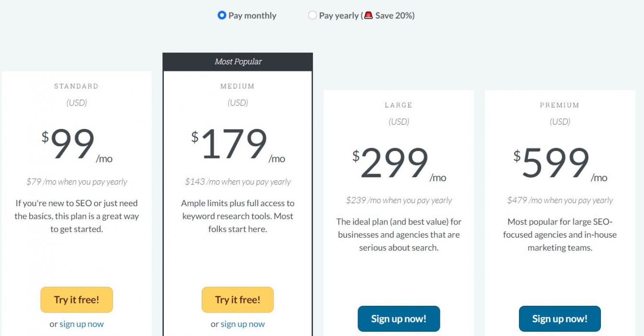This screenshot has width=644, height=336.
Task: Open the sign up now link under Medium
Action: (242, 324)
